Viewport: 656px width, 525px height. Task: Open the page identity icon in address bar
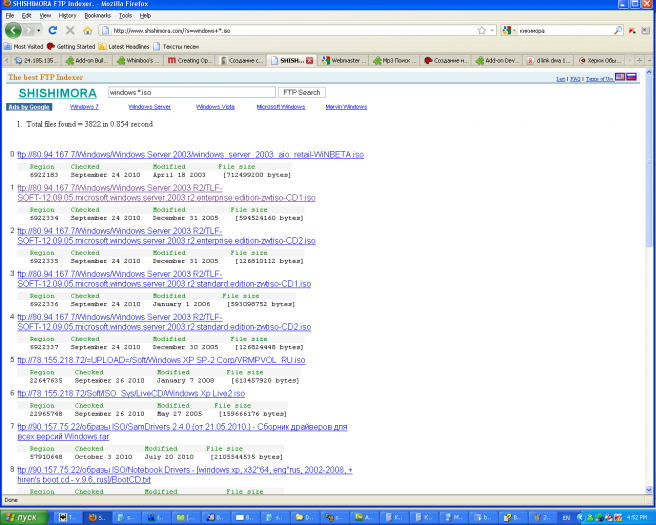[x=105, y=30]
